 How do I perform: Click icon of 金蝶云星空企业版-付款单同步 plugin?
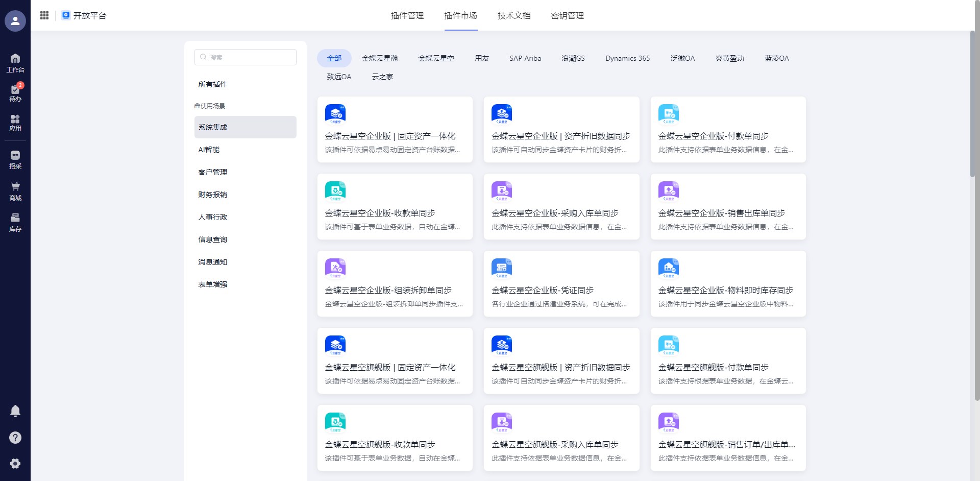coord(669,114)
